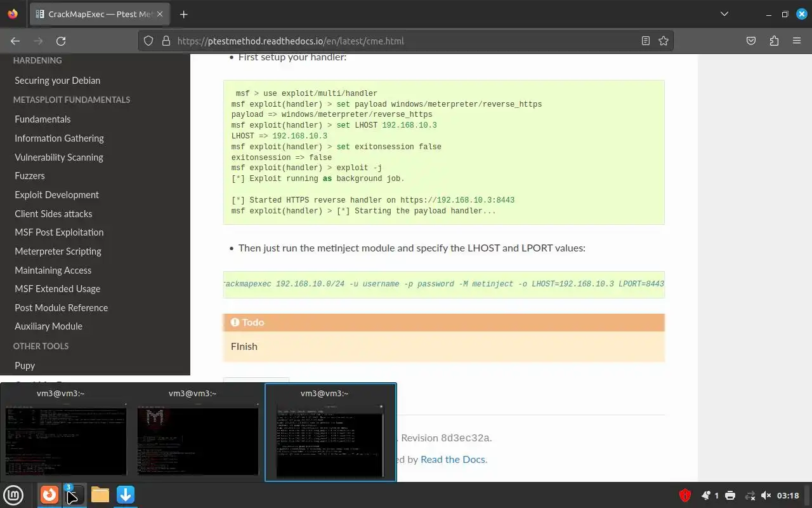Open MSF Post Exploitation link
Image resolution: width=812 pixels, height=508 pixels.
59,232
